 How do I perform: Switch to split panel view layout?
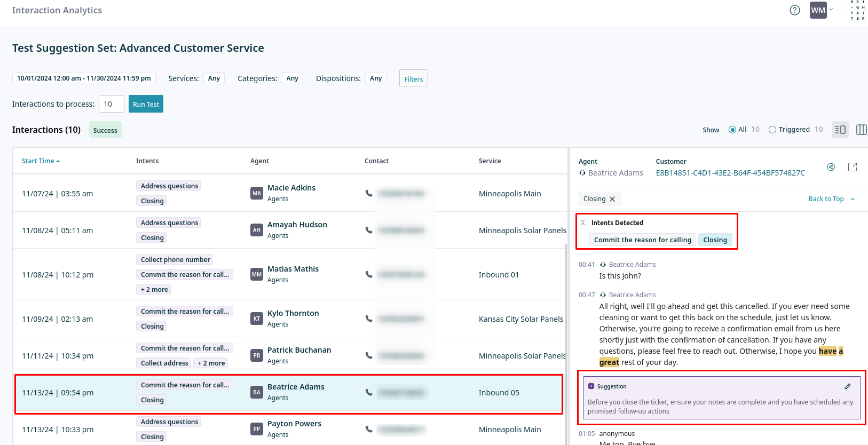coord(840,130)
